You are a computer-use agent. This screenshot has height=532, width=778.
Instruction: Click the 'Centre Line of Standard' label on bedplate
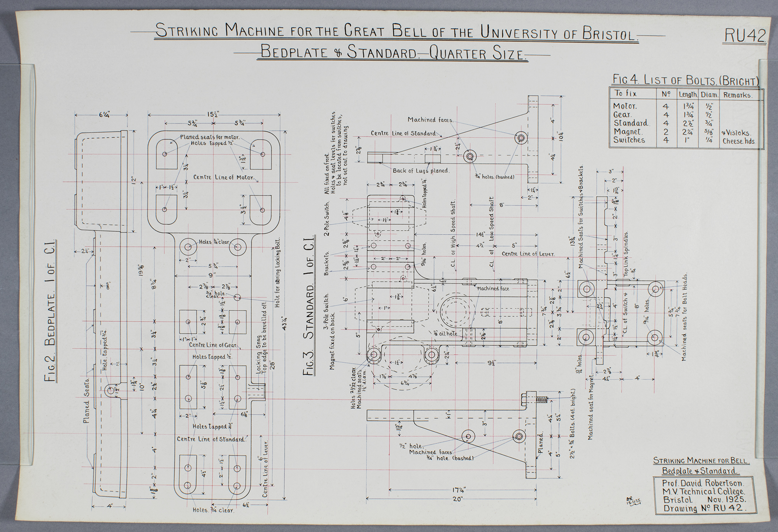pyautogui.click(x=211, y=439)
